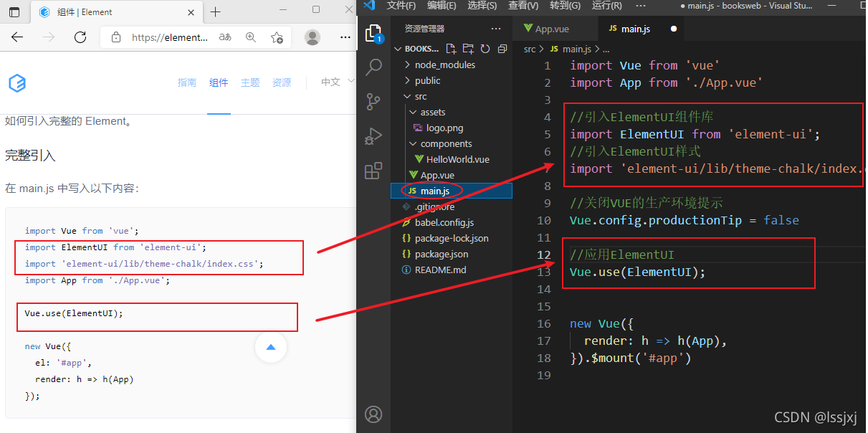Click the unsaved dot on main.js tab
Image resolution: width=868 pixels, height=433 pixels.
pos(674,29)
